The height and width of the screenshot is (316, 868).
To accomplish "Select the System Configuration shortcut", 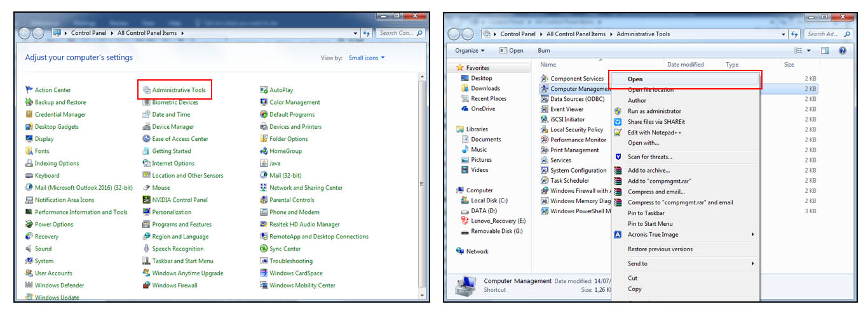I will [x=574, y=170].
